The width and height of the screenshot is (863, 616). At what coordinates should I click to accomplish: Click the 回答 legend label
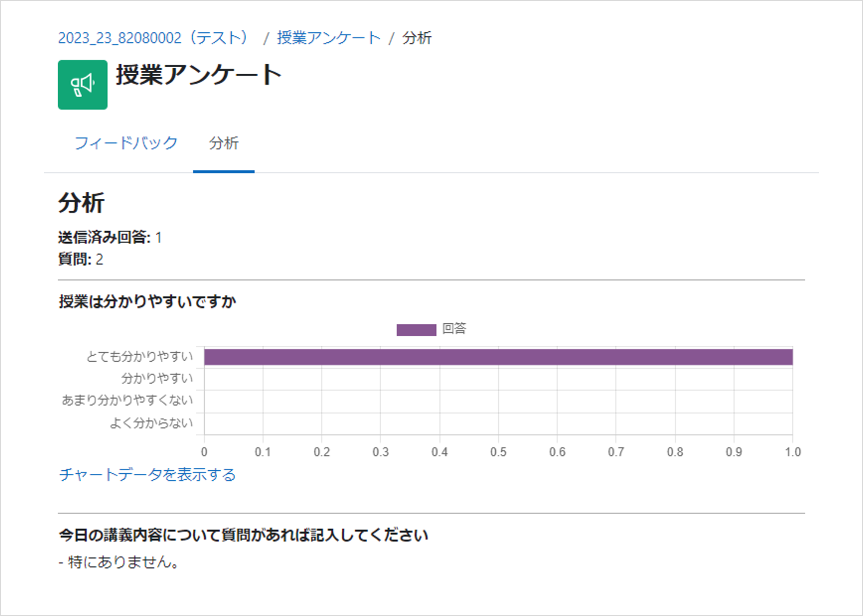click(x=454, y=329)
